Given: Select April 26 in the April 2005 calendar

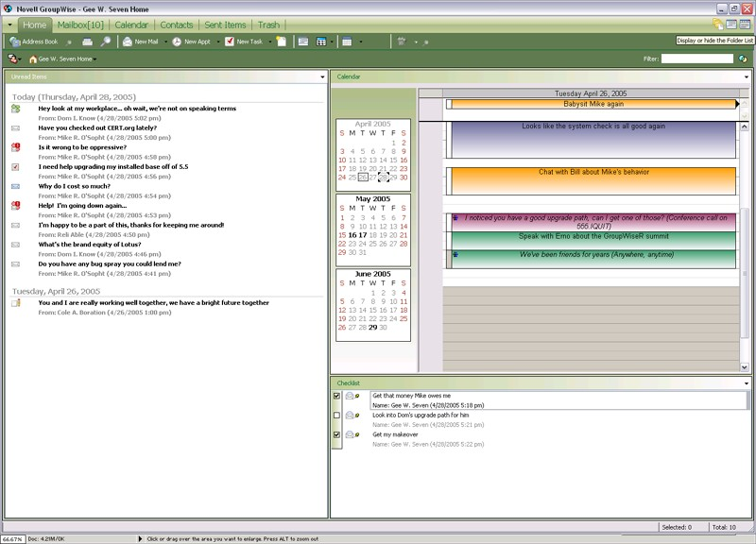Looking at the screenshot, I should tap(363, 178).
